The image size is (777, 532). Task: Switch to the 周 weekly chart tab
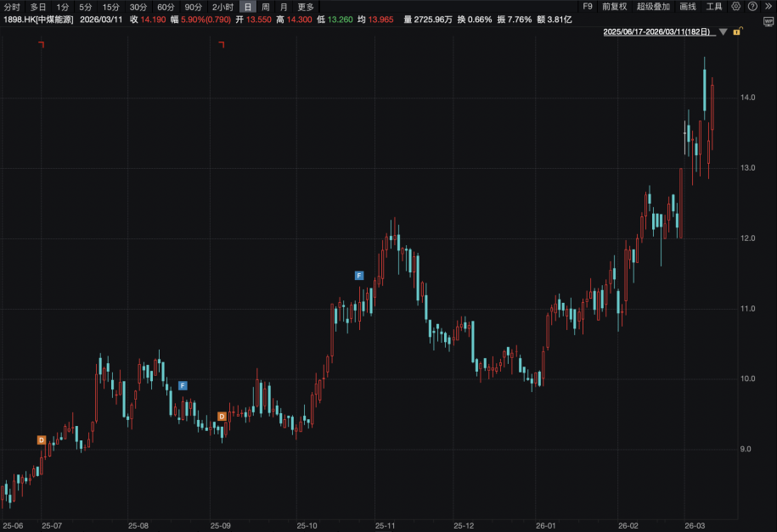(265, 7)
